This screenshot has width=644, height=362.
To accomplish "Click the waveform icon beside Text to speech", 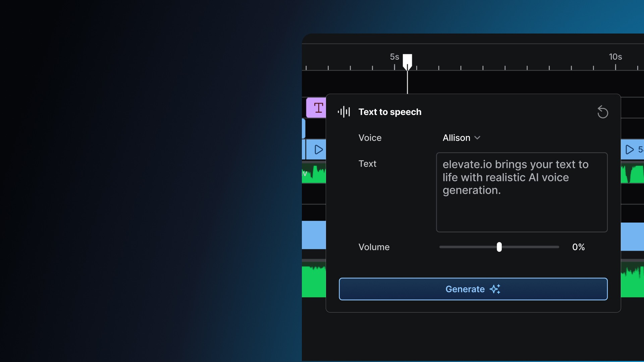I will pos(344,112).
